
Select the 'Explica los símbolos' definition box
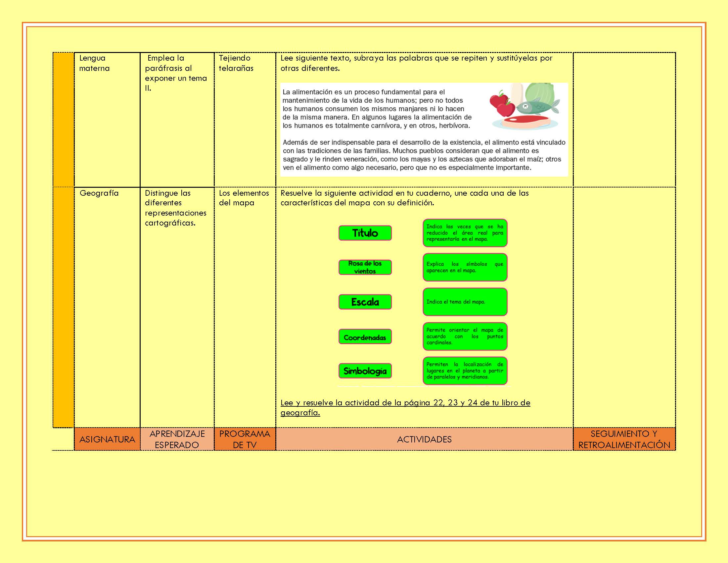coord(465,267)
